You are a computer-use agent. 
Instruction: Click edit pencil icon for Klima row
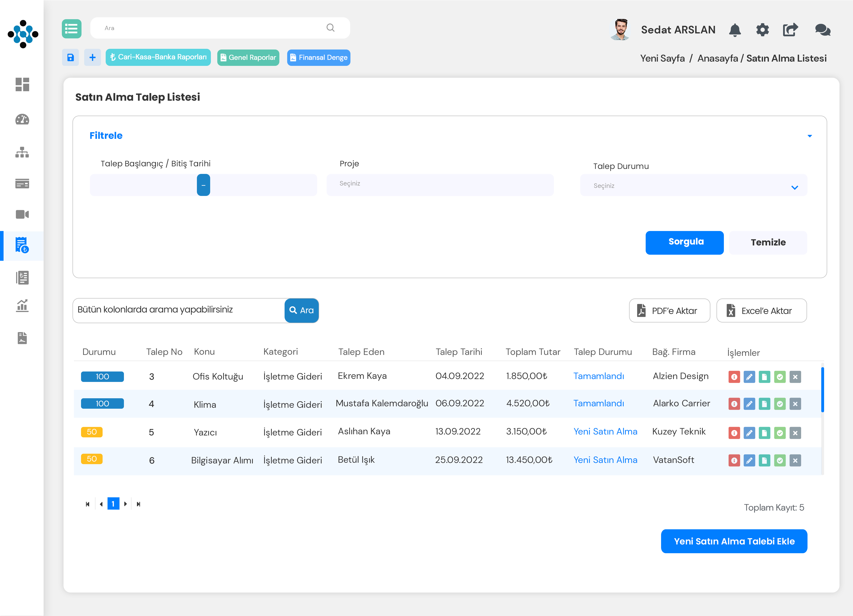749,404
